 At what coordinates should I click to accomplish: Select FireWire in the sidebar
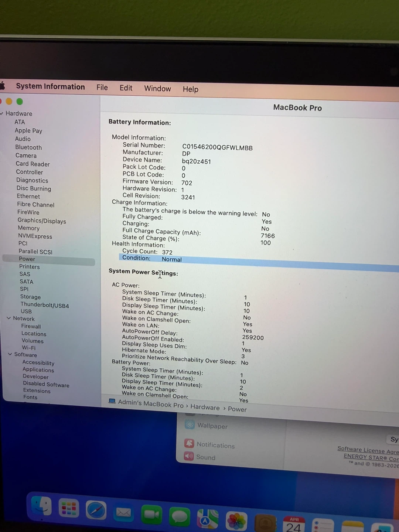point(28,212)
